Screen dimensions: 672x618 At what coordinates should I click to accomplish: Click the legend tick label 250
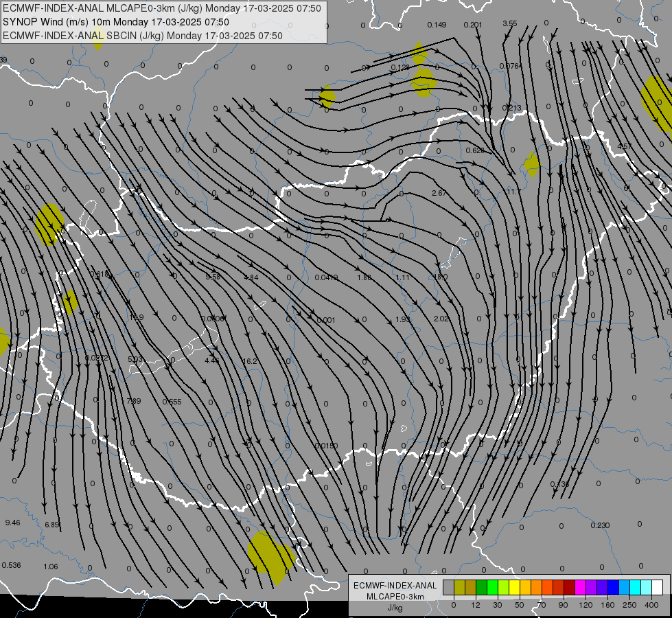pyautogui.click(x=629, y=605)
